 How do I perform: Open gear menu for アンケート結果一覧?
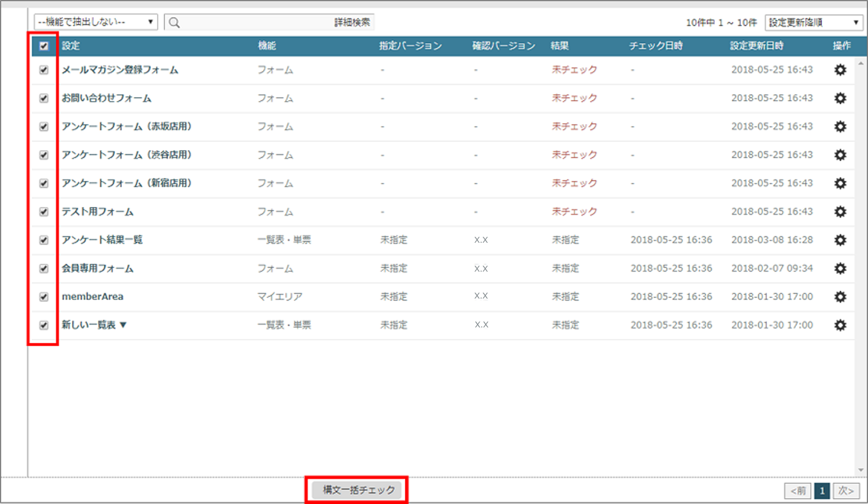(x=840, y=240)
